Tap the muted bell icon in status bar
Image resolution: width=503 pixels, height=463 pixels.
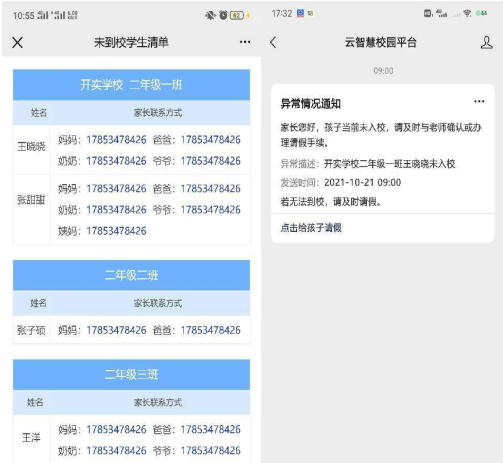[x=210, y=15]
